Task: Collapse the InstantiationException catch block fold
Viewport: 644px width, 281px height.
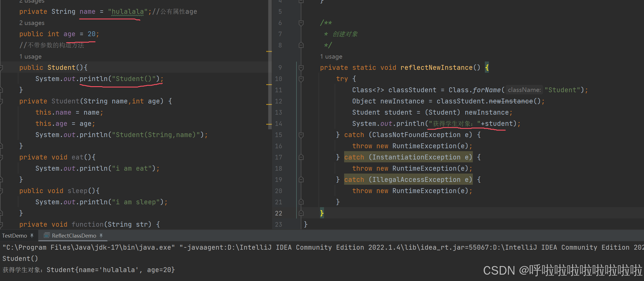Action: 301,157
